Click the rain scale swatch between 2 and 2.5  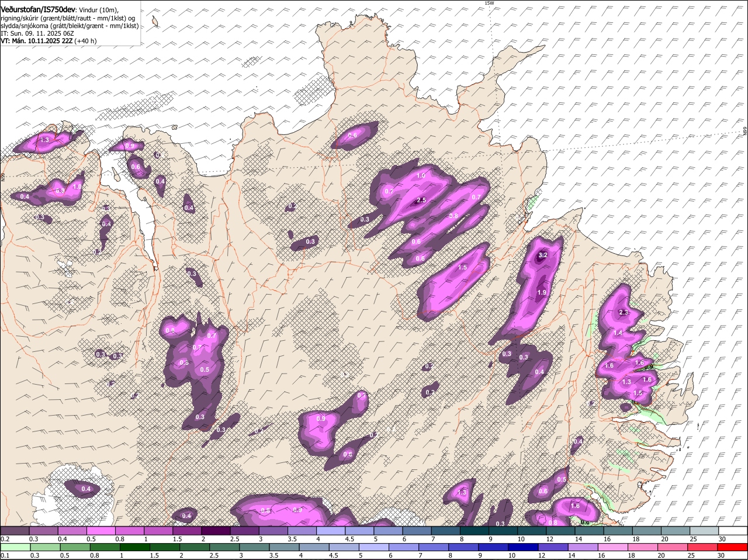click(195, 548)
